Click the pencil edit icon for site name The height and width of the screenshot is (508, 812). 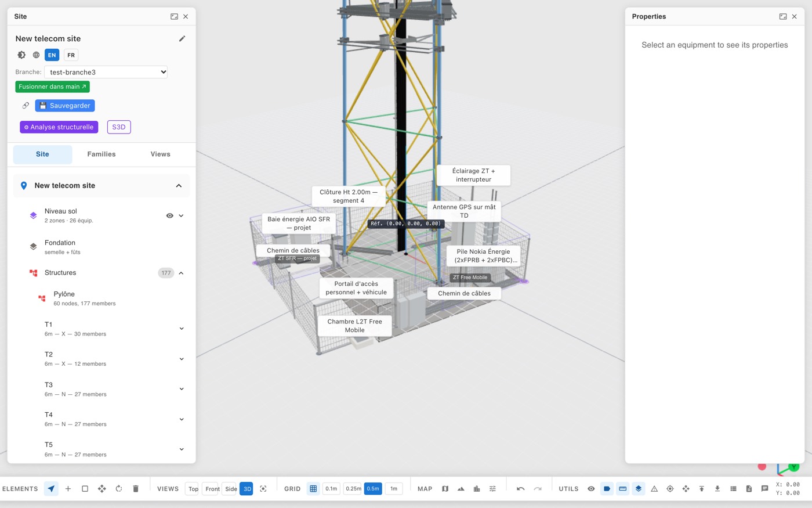(x=182, y=38)
